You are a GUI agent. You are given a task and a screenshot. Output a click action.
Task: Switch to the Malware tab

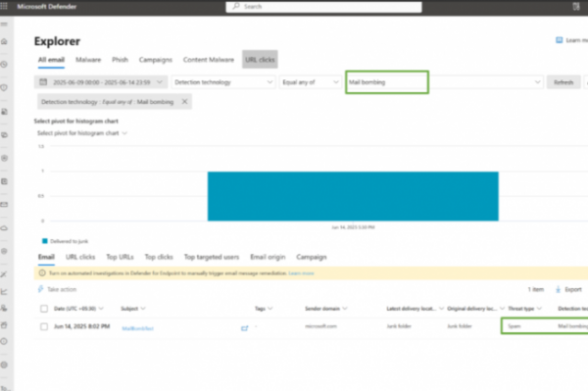coord(88,60)
